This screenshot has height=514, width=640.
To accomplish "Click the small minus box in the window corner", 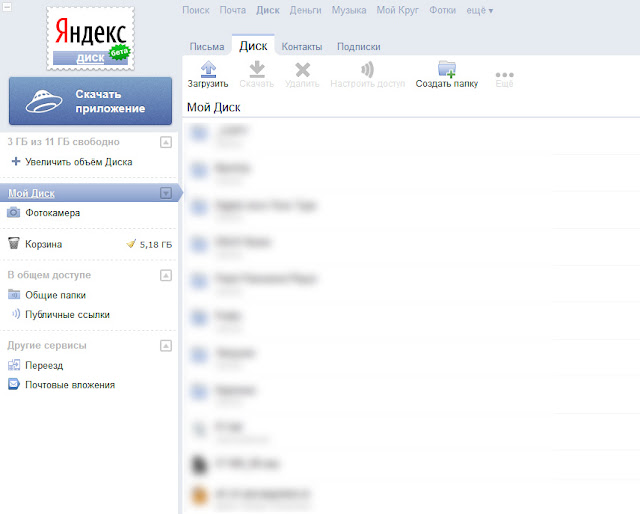I will (x=7, y=7).
